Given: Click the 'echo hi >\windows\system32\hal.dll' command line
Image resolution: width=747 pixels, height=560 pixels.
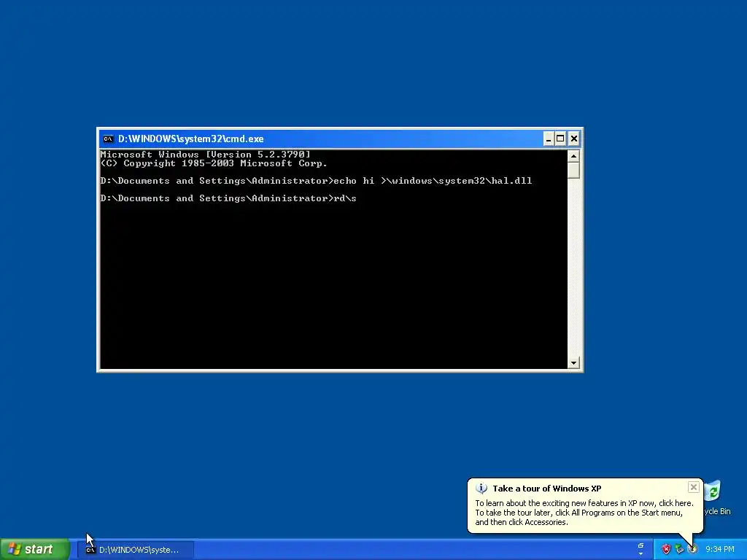Looking at the screenshot, I should coord(316,181).
